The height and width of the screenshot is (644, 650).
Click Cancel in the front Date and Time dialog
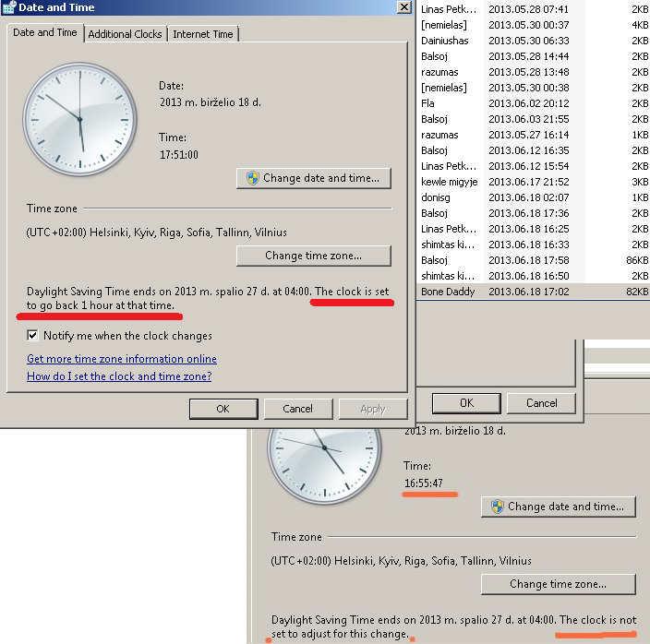(x=298, y=409)
